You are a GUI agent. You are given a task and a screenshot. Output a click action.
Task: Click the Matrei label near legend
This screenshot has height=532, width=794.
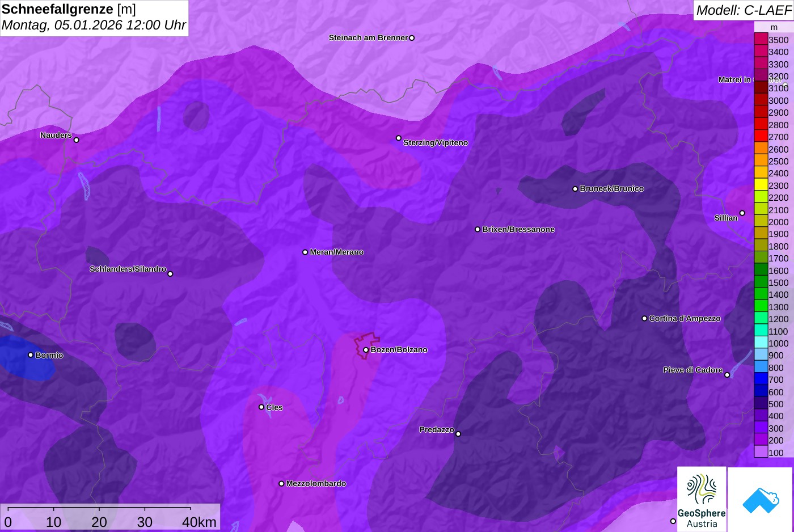735,80
